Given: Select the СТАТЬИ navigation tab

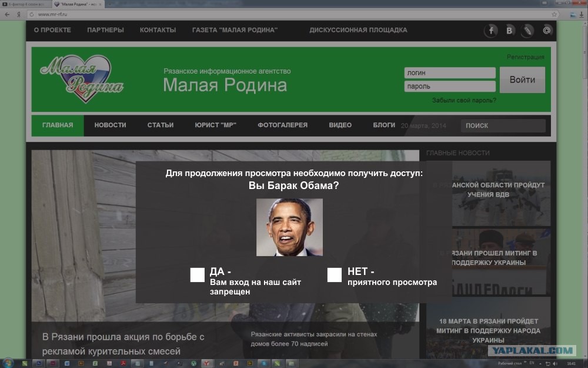Looking at the screenshot, I should click(161, 125).
